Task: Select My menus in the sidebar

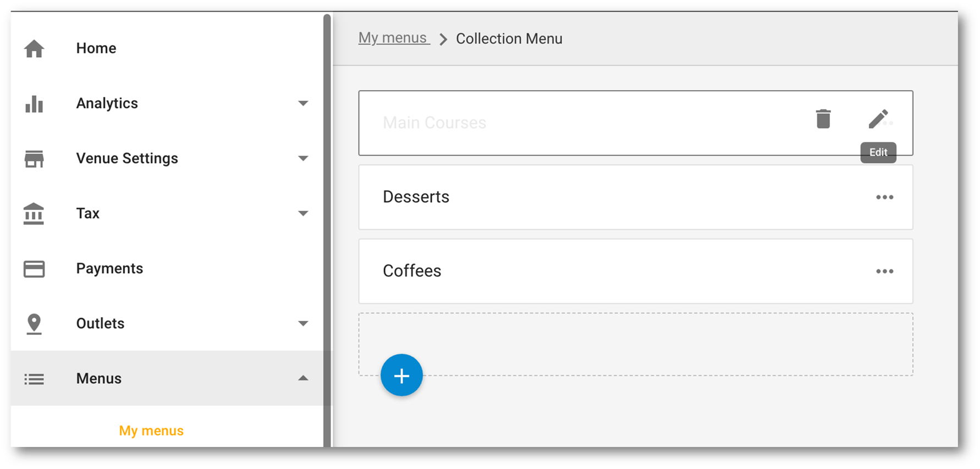Action: point(151,431)
